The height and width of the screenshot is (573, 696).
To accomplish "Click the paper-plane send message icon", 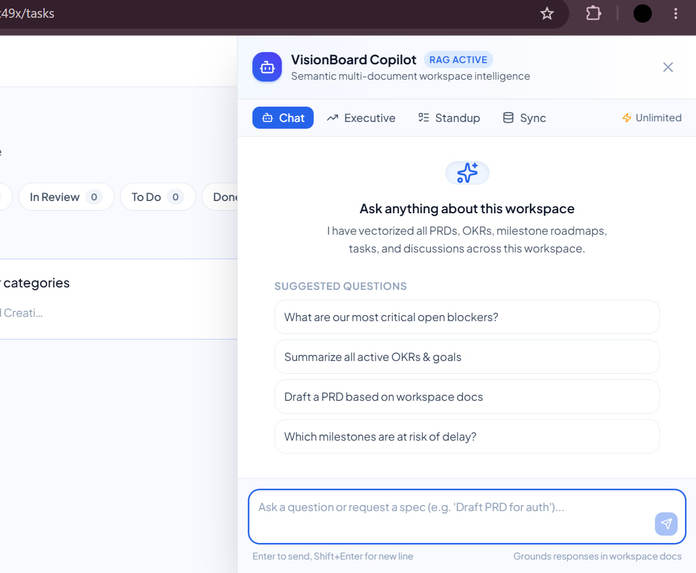I will 666,524.
